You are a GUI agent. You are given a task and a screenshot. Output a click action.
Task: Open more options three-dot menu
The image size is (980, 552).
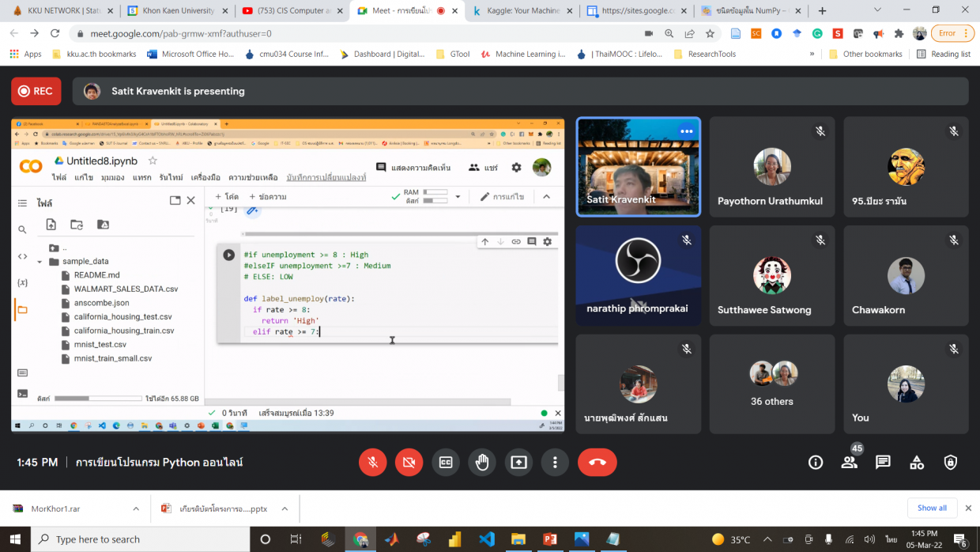[556, 463]
